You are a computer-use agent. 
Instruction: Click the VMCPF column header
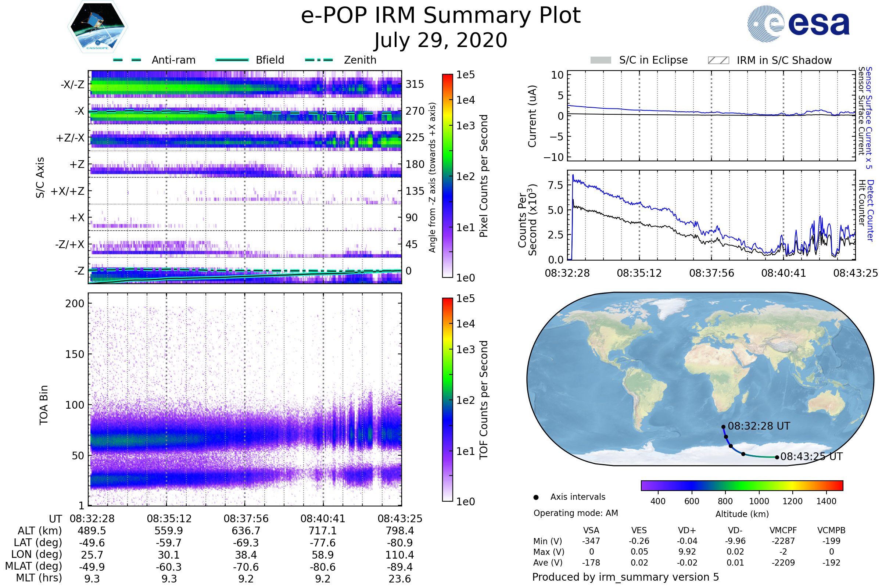783,530
